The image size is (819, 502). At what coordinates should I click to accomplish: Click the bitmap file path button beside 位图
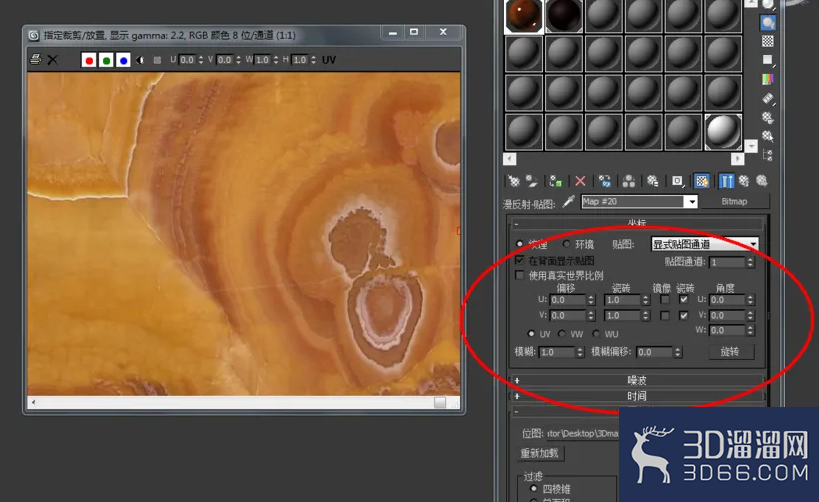583,434
